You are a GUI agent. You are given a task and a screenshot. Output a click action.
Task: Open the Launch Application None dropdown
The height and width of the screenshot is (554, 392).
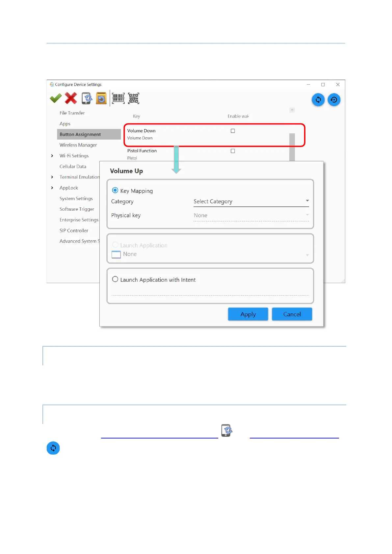pyautogui.click(x=210, y=254)
